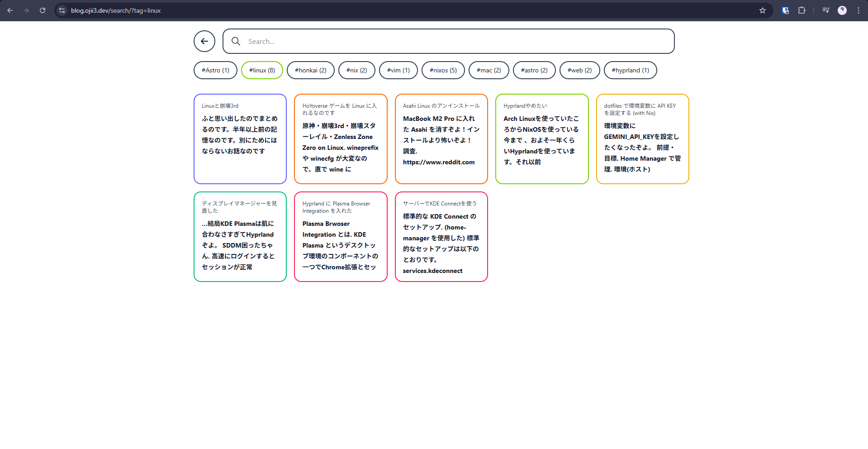Viewport: 868px width, 449px height.
Task: Open the "Asahi Linux のアンインストール" post
Action: click(x=441, y=139)
